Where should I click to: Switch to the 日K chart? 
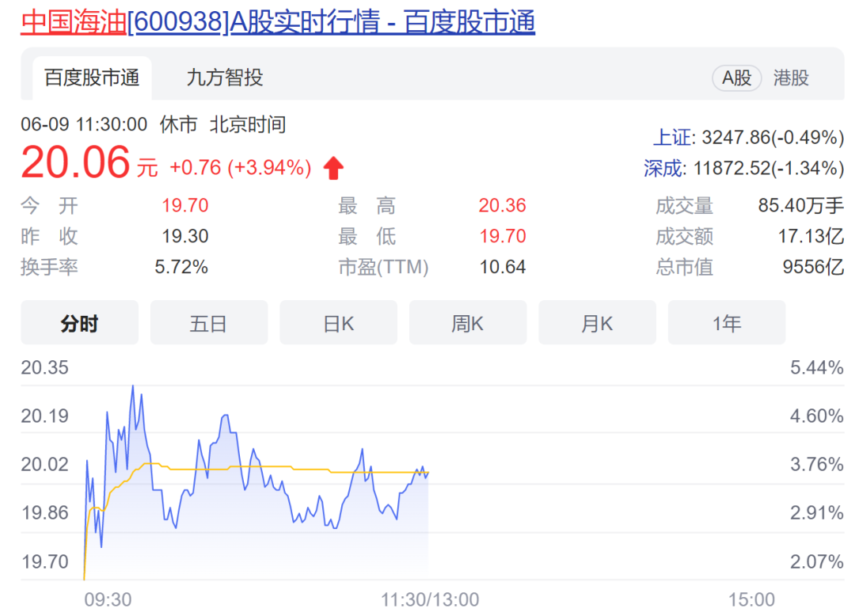pyautogui.click(x=338, y=323)
